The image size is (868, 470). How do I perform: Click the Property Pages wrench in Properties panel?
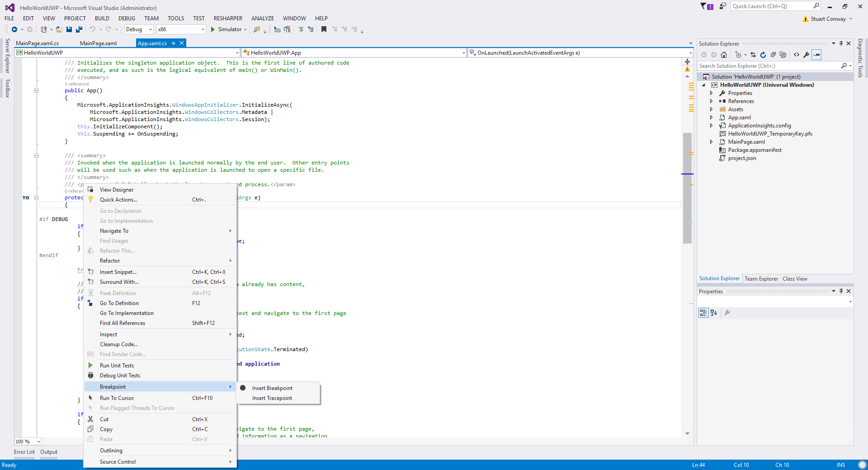pyautogui.click(x=727, y=312)
